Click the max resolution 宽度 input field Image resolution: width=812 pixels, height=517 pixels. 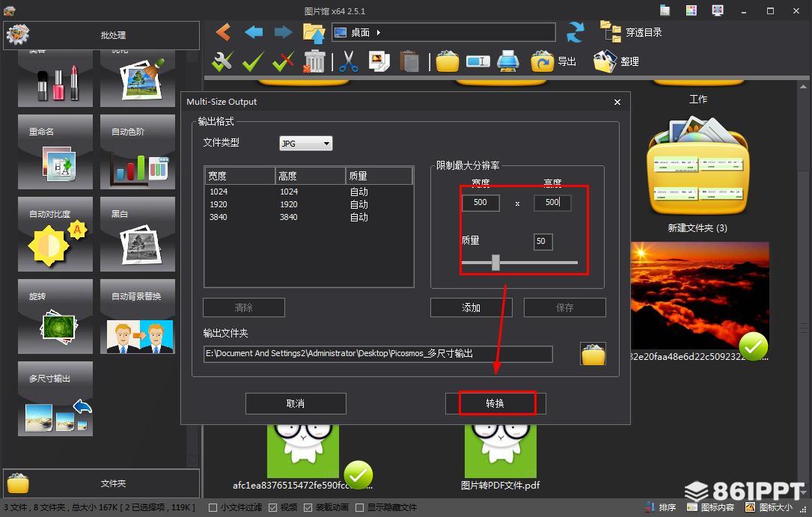(x=480, y=202)
